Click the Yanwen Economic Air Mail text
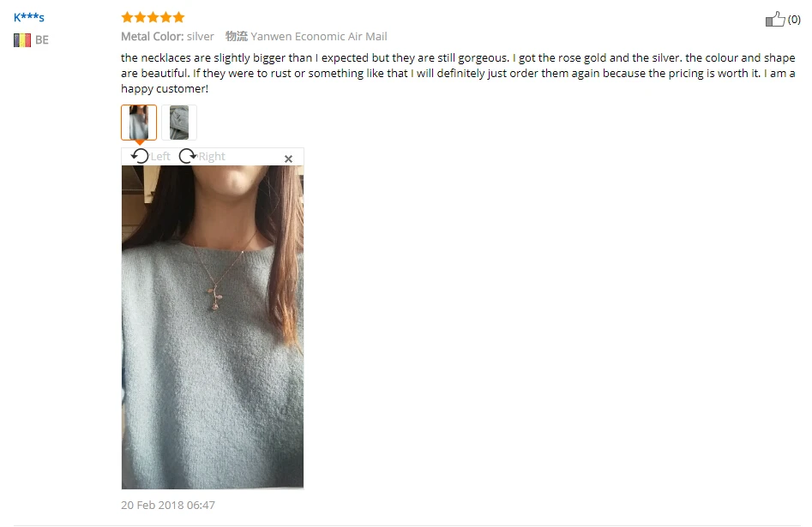This screenshot has height=527, width=812. [318, 36]
